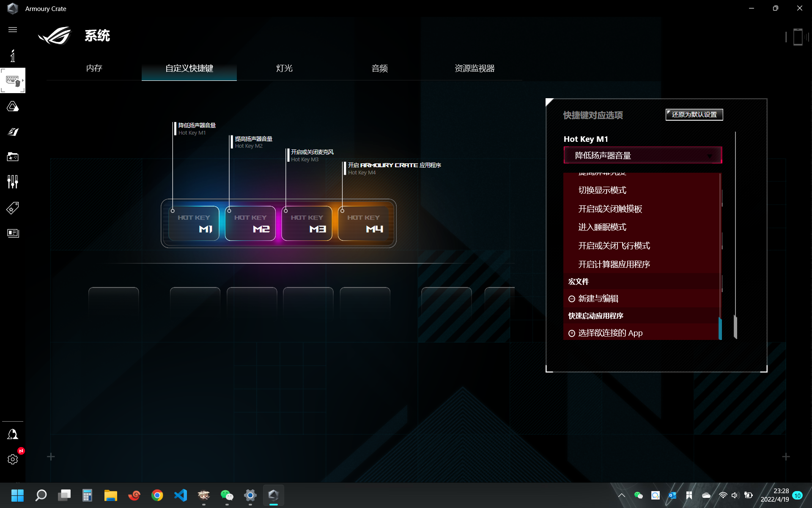This screenshot has height=508, width=812.
Task: Click the ROG logo
Action: point(55,36)
